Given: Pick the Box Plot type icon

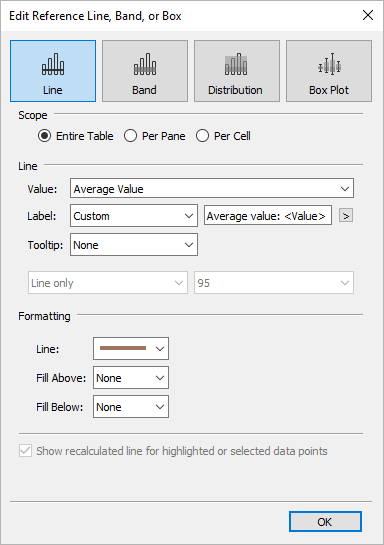Looking at the screenshot, I should [329, 71].
